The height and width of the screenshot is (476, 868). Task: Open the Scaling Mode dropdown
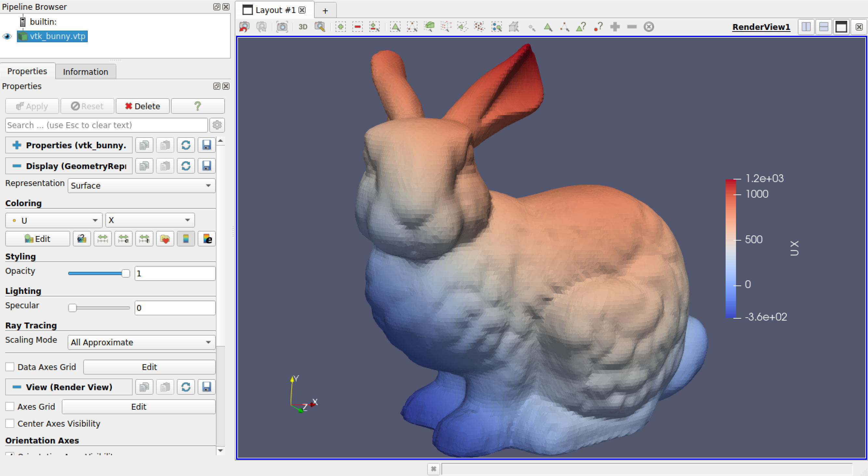tap(141, 342)
